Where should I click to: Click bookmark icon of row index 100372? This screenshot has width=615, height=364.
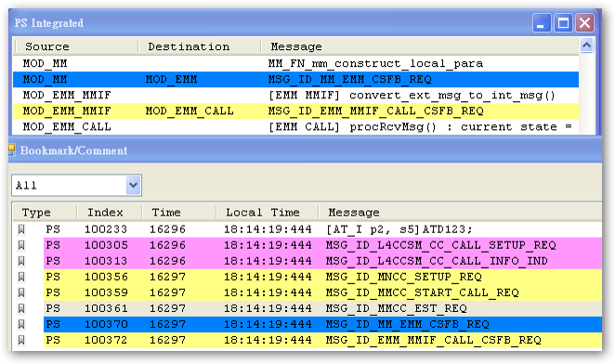(21, 341)
